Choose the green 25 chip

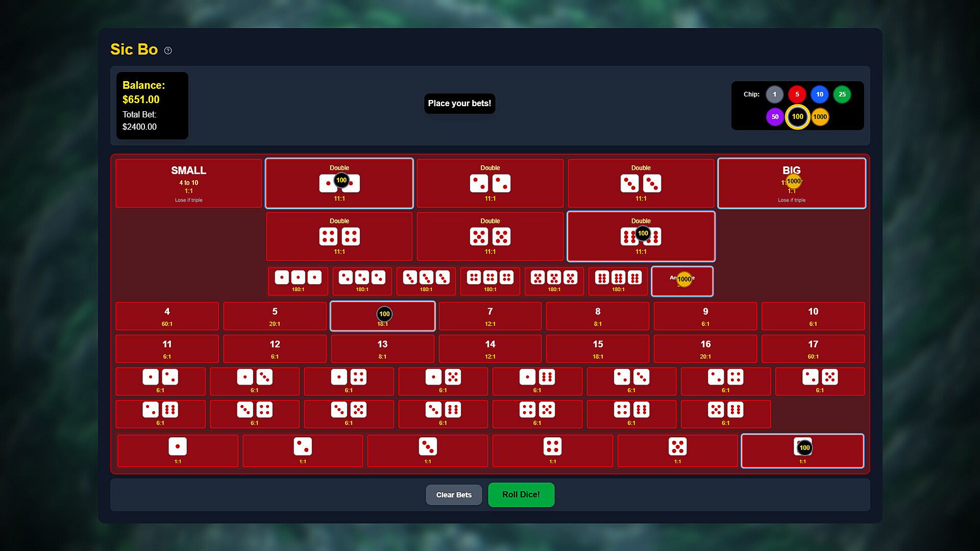coord(842,94)
